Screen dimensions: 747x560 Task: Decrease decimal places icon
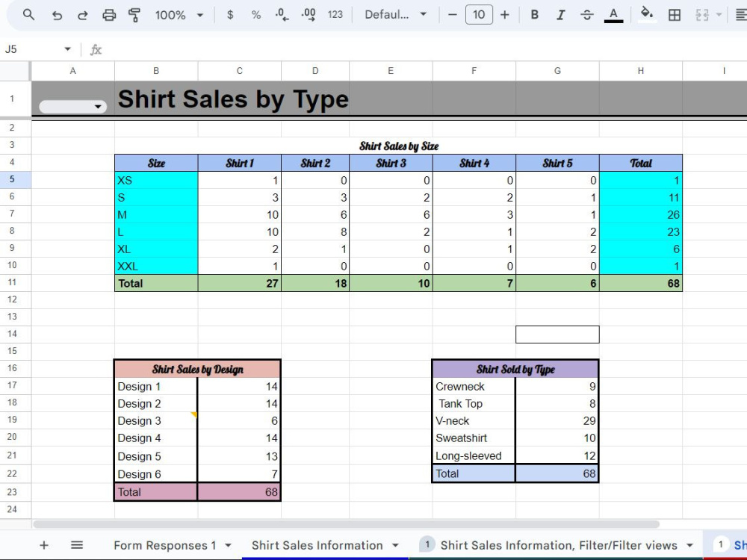point(282,15)
